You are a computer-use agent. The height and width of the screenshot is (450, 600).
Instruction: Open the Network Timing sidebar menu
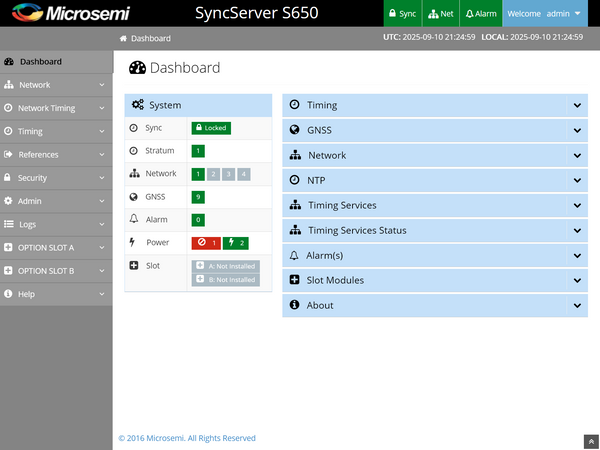[56, 108]
